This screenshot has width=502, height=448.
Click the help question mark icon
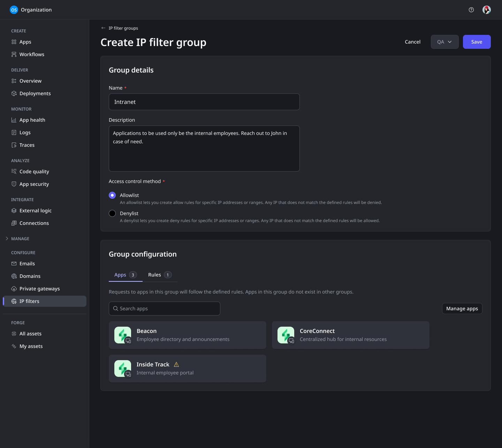[471, 10]
